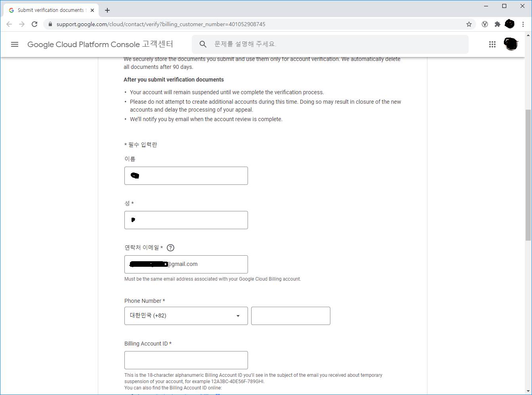Click the 'Billing Account ID *' label

point(148,344)
